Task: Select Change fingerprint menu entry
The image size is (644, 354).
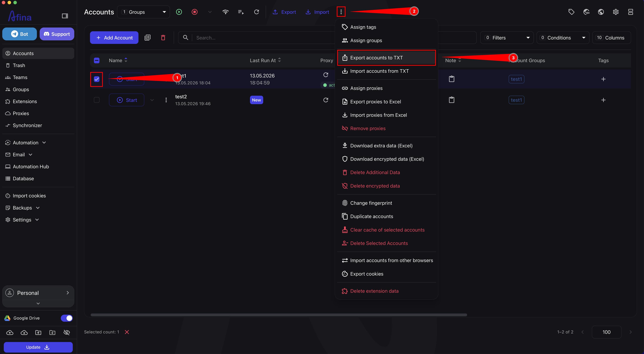Action: point(386,203)
